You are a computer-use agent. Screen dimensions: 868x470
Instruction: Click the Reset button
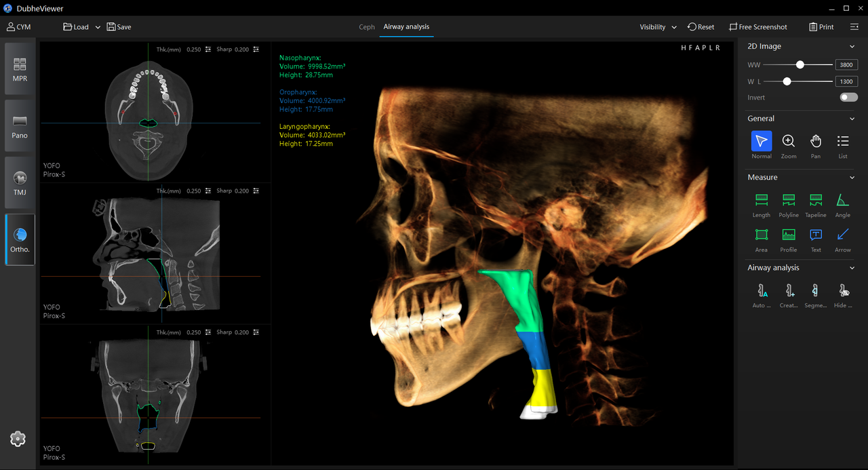coord(701,27)
